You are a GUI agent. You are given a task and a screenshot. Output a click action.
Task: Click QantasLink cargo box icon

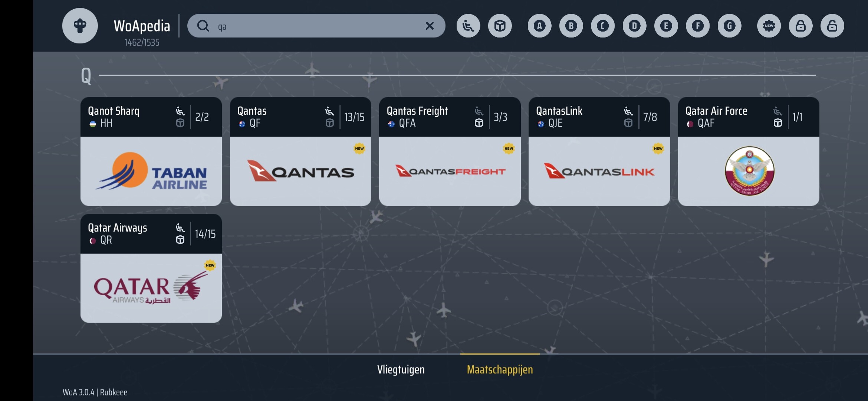click(x=628, y=123)
